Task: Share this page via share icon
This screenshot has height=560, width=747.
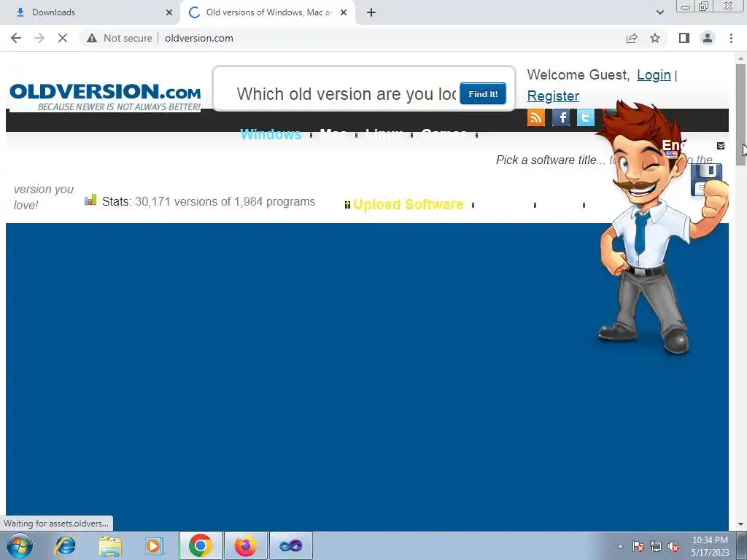Action: tap(632, 38)
